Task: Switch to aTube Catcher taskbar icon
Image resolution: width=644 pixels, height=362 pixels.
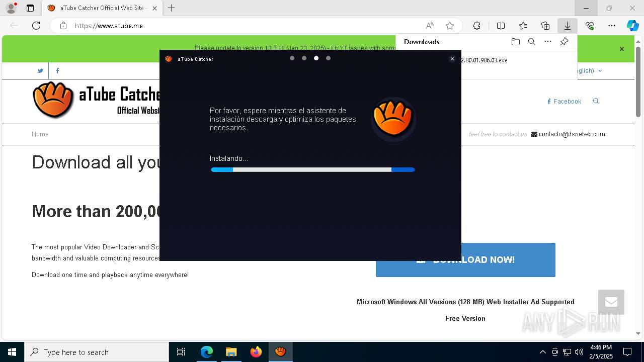Action: tap(281, 352)
